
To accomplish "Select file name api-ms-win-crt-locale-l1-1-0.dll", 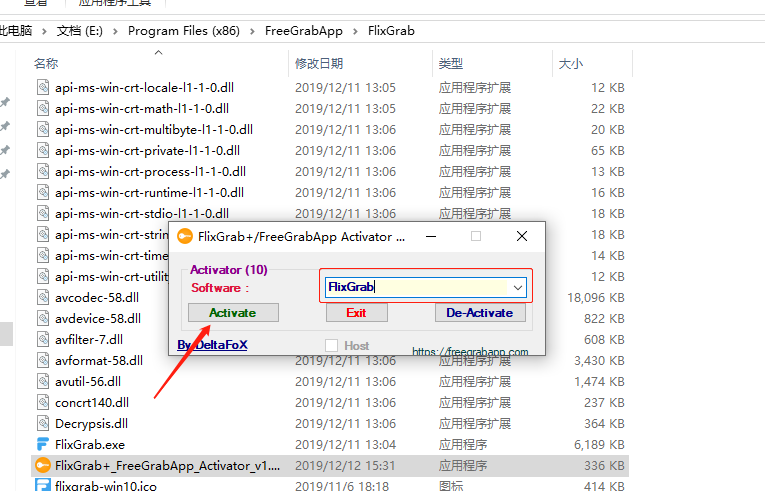I will pos(144,87).
